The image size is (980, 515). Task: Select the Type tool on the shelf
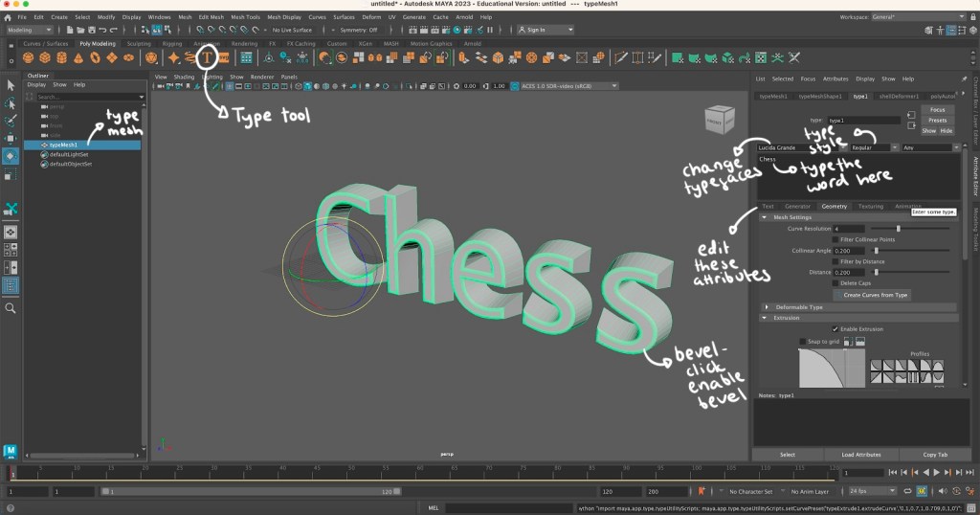pyautogui.click(x=207, y=58)
